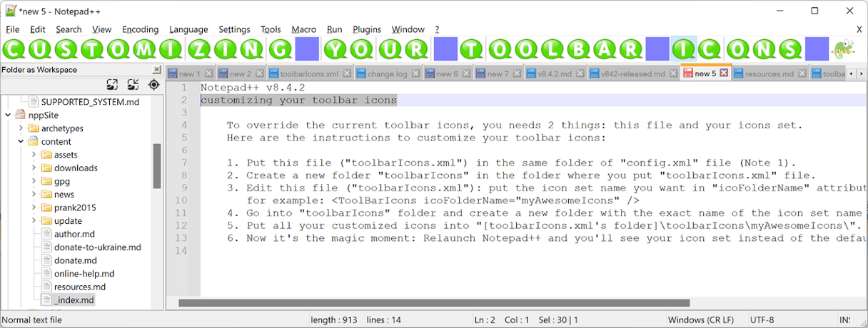Click the letter G toolbar icon

[281, 49]
